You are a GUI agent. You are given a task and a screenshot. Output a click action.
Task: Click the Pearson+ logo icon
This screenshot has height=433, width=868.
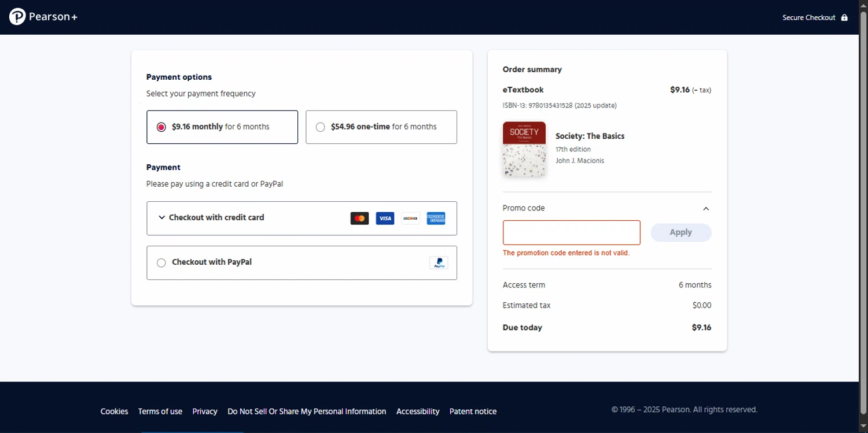tap(17, 17)
